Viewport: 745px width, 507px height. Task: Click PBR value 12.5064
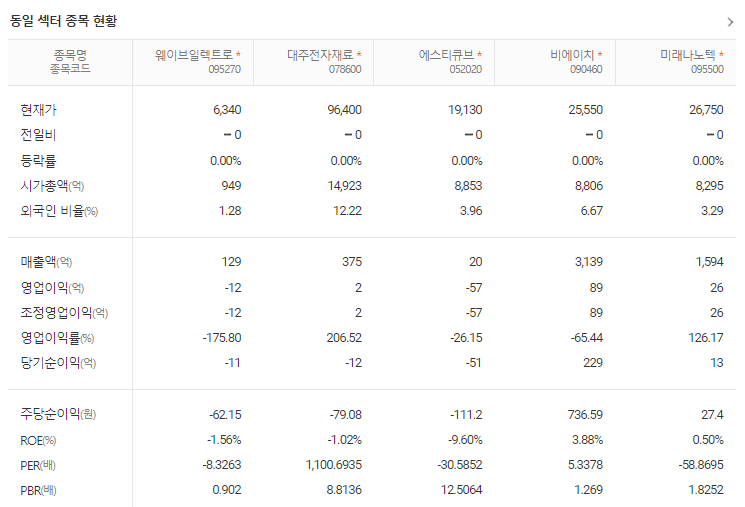(461, 490)
